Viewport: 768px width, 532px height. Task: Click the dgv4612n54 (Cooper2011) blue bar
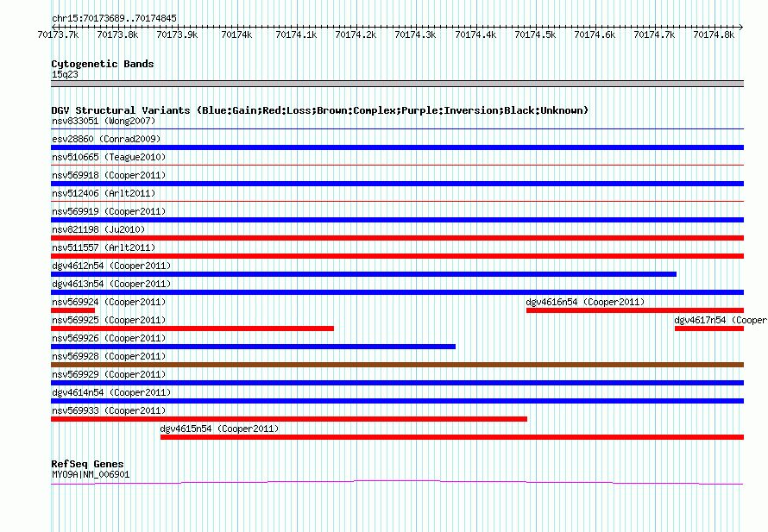[364, 274]
